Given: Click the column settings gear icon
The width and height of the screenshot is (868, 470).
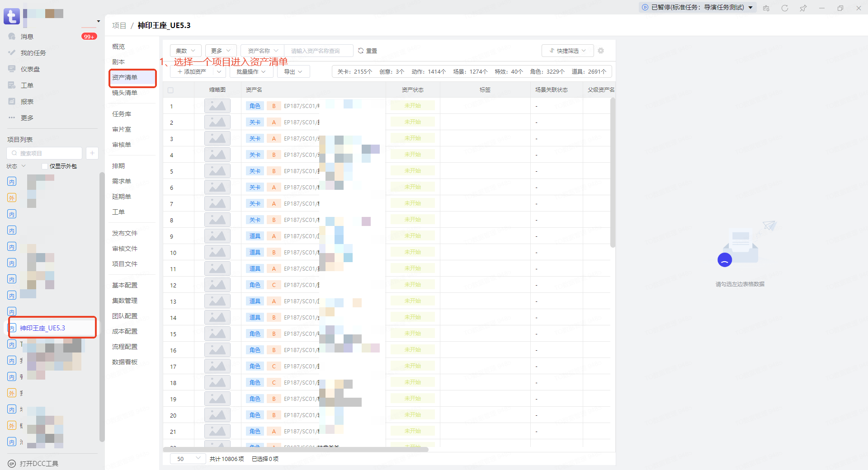Looking at the screenshot, I should pyautogui.click(x=601, y=51).
